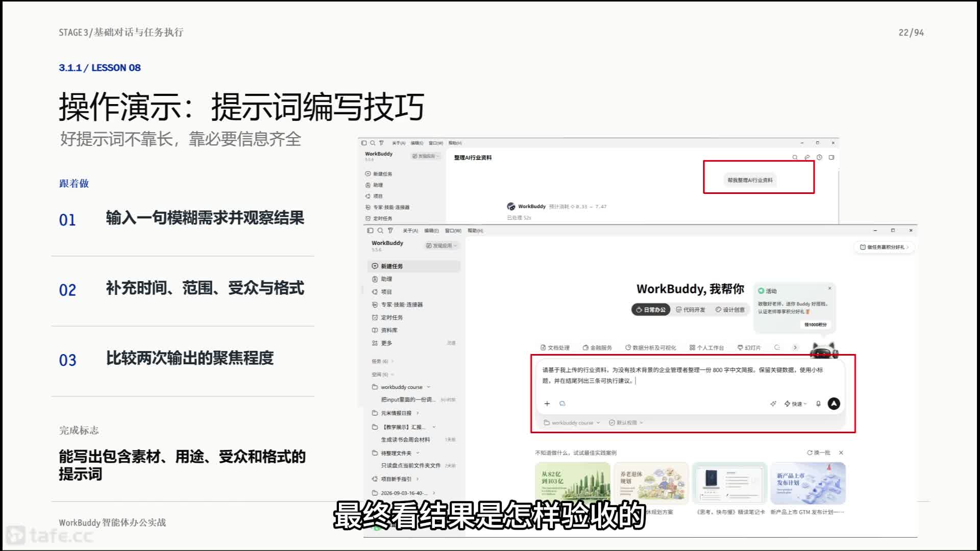The height and width of the screenshot is (551, 980).
Task: Click the filter funnel icon in front window toolbar
Action: 390,231
